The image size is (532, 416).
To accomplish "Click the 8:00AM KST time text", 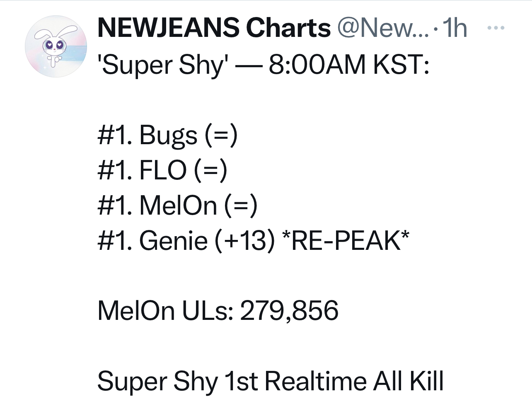I will [x=349, y=65].
